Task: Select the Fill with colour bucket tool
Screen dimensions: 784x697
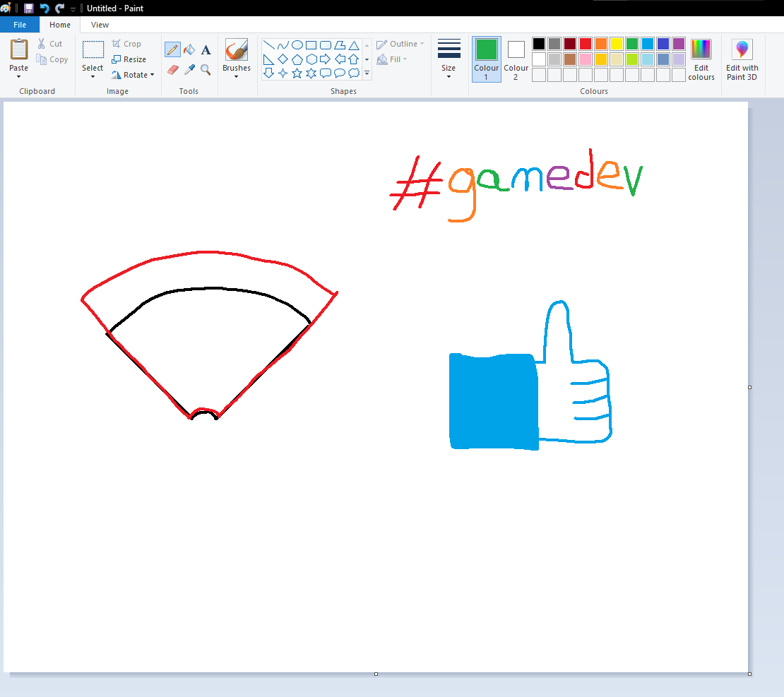Action: [189, 49]
